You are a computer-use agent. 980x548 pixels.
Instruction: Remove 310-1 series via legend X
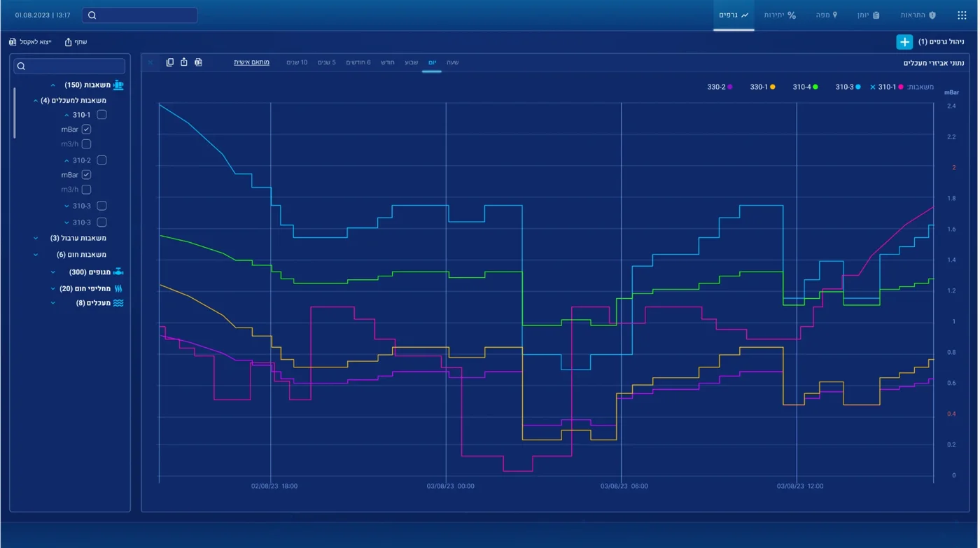point(872,87)
